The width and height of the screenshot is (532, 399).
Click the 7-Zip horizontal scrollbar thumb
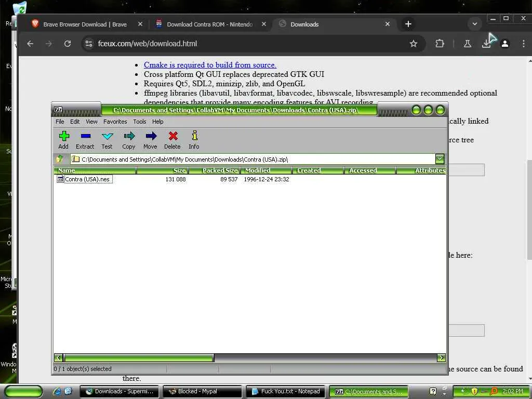[139, 357]
